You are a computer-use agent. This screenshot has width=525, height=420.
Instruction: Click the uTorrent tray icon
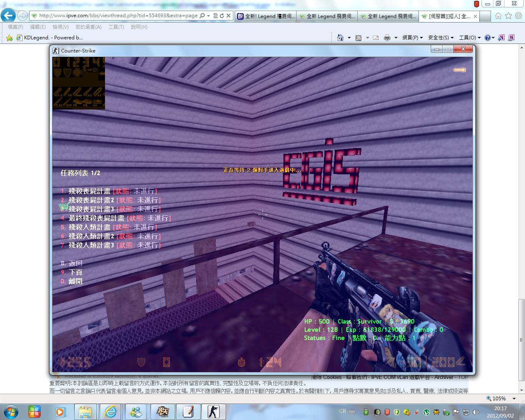(427, 412)
